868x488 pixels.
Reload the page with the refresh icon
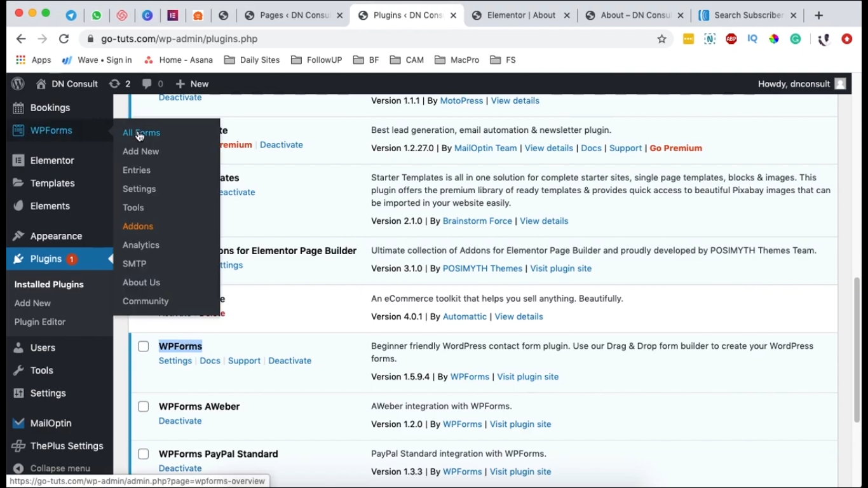(x=64, y=39)
